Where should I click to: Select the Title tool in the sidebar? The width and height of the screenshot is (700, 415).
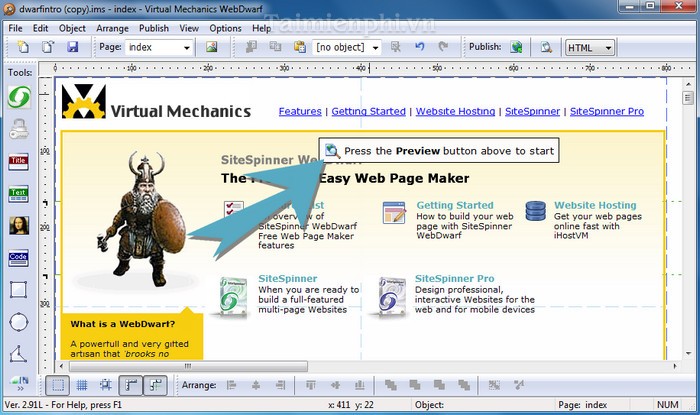click(18, 162)
